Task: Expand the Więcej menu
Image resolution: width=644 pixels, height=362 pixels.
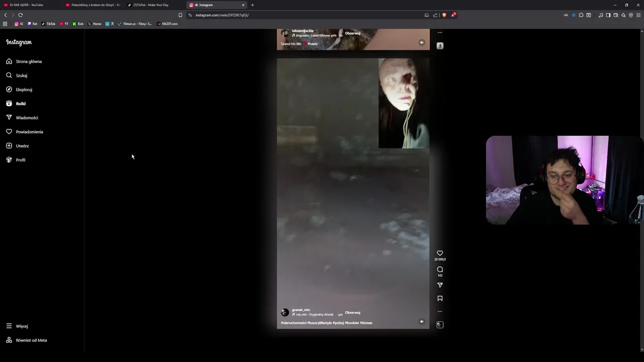Action: coord(17,326)
